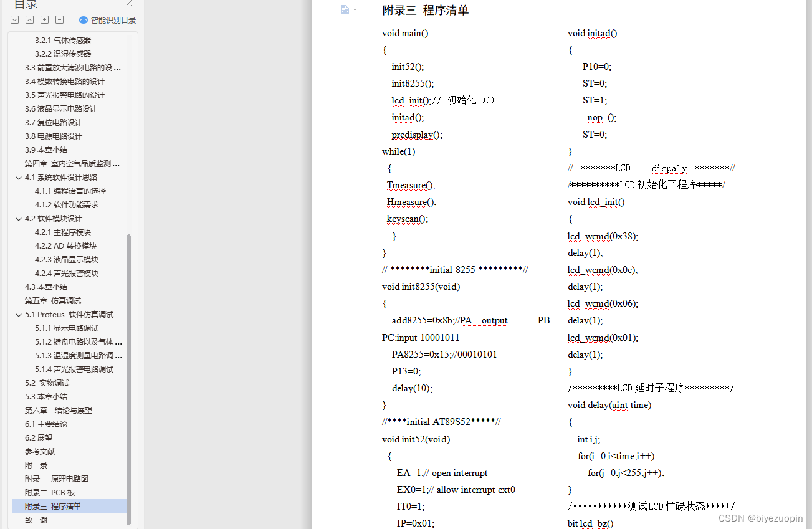Jump to 第五章 仿真调试 chapter
Screen dimensions: 812x529
click(x=53, y=301)
